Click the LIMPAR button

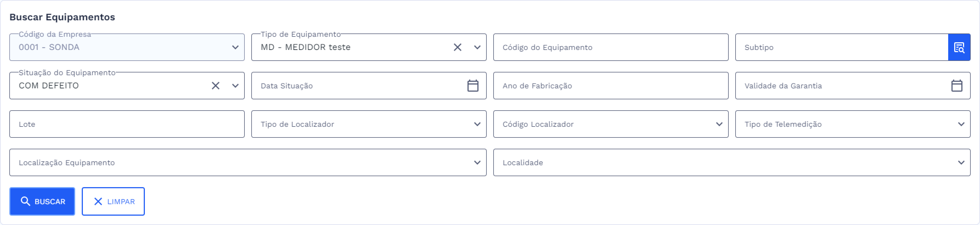113,201
